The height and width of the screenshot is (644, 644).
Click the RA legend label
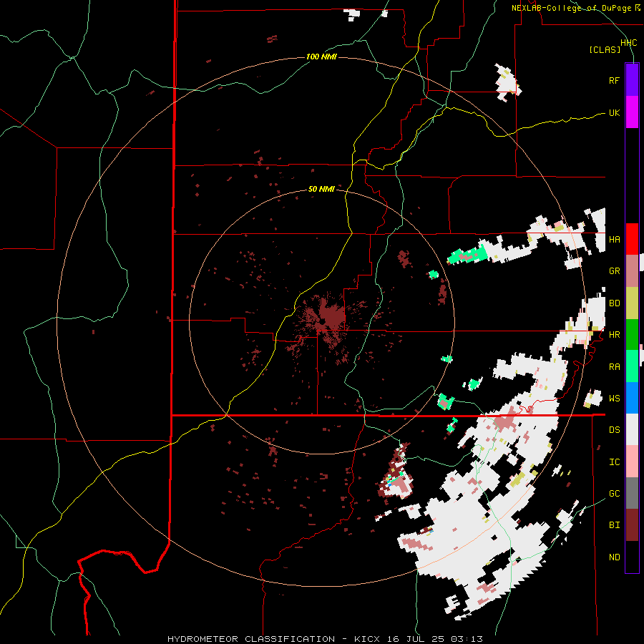coord(614,367)
